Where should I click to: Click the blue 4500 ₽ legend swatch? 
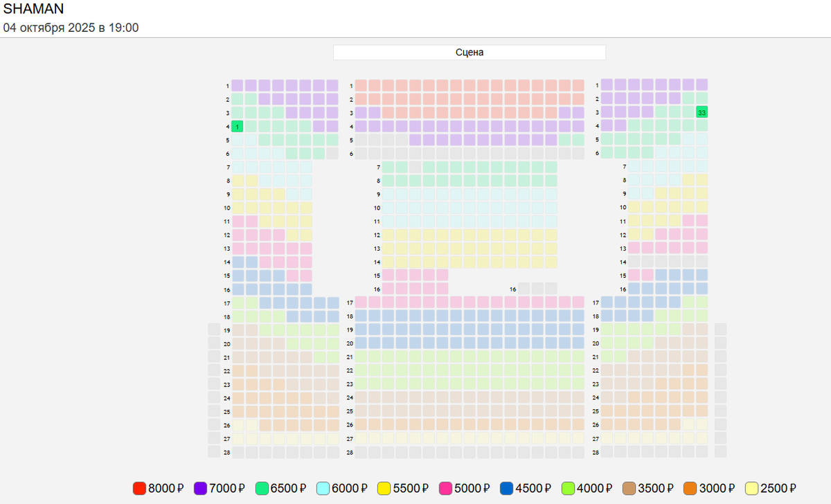(x=506, y=488)
